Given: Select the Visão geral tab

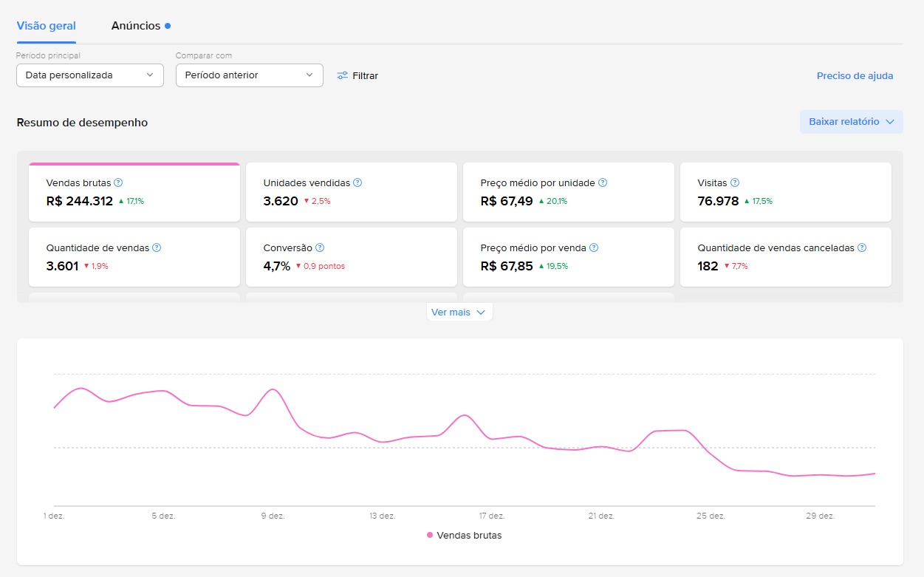Looking at the screenshot, I should [x=46, y=26].
